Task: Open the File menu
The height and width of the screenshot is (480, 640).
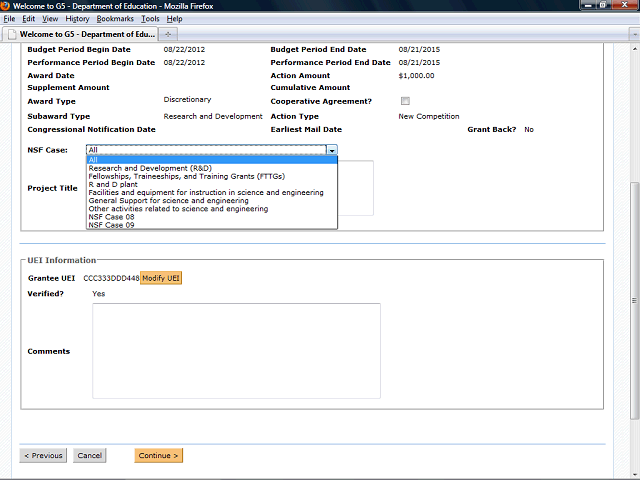Action: [x=9, y=19]
